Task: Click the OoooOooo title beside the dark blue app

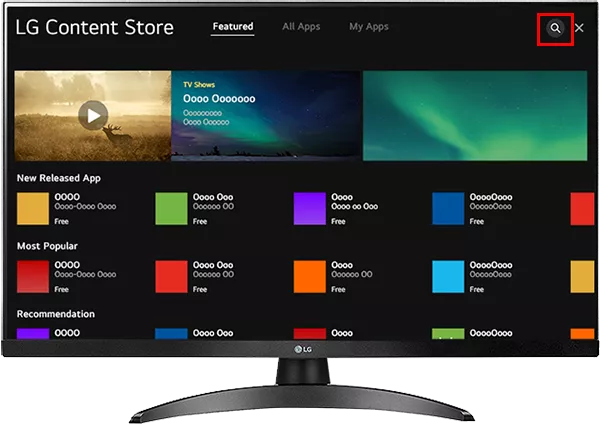Action: [491, 197]
